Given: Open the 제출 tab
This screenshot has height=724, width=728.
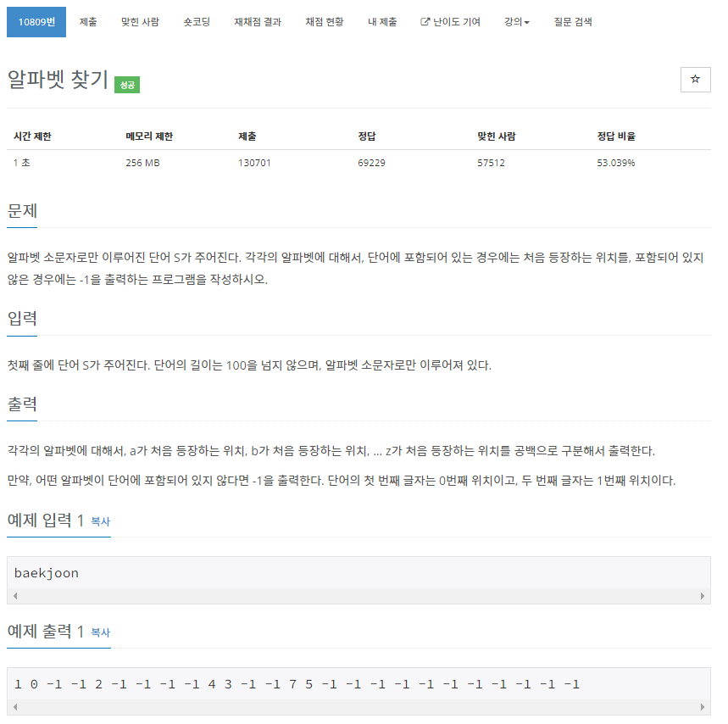Looking at the screenshot, I should pos(88,22).
